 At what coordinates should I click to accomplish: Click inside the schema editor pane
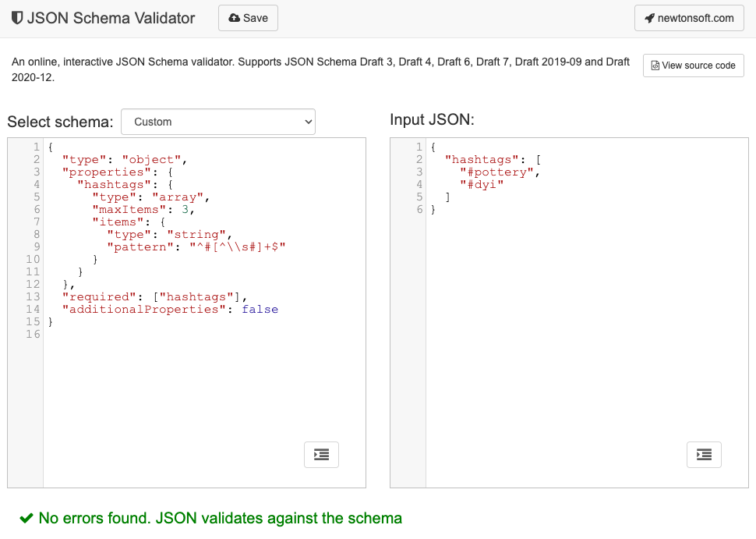click(x=195, y=374)
